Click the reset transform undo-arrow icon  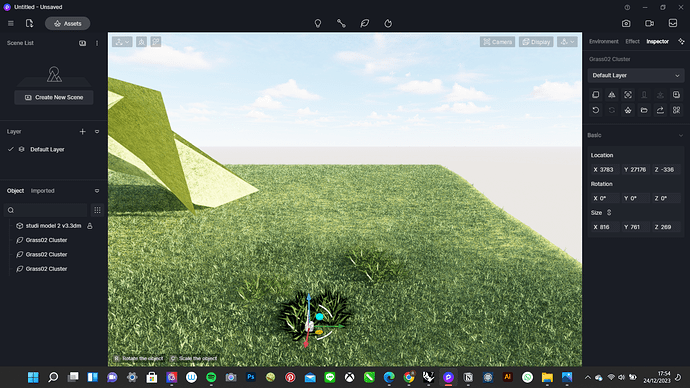pos(596,110)
